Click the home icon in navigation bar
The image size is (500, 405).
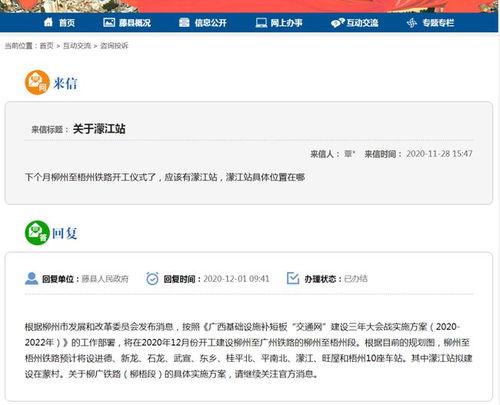pos(48,22)
